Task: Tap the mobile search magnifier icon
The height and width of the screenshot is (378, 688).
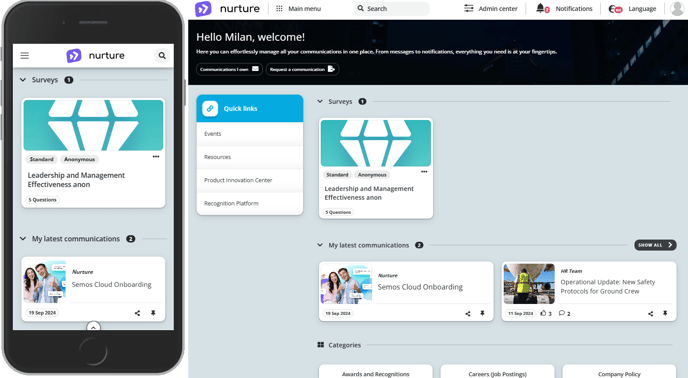Action: click(x=162, y=56)
